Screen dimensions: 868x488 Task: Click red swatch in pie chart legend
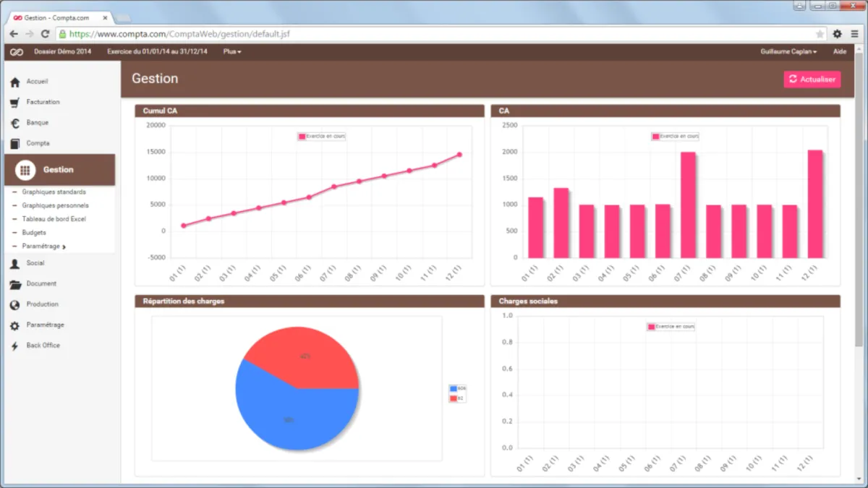click(454, 398)
